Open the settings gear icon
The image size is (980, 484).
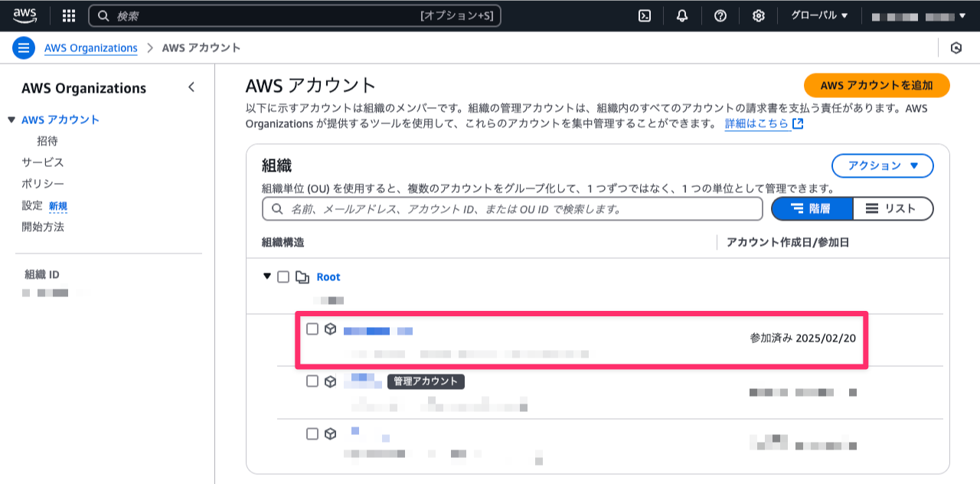pyautogui.click(x=759, y=15)
